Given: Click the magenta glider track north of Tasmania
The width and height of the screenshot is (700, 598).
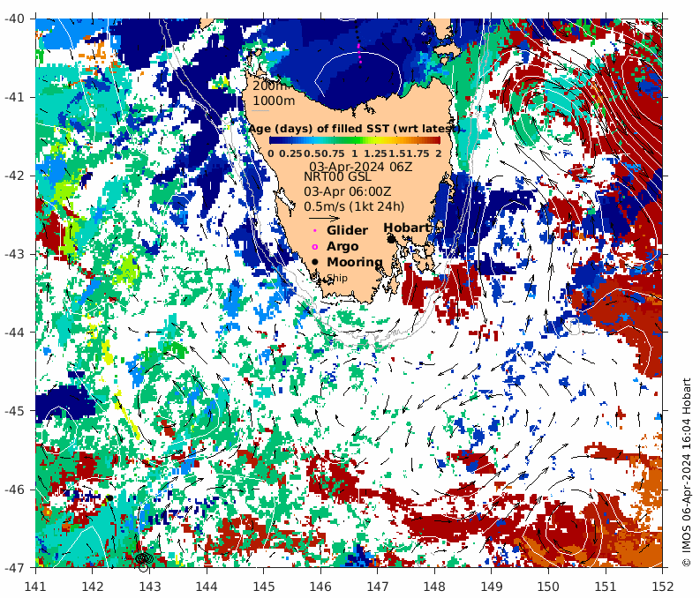Looking at the screenshot, I should (x=359, y=51).
